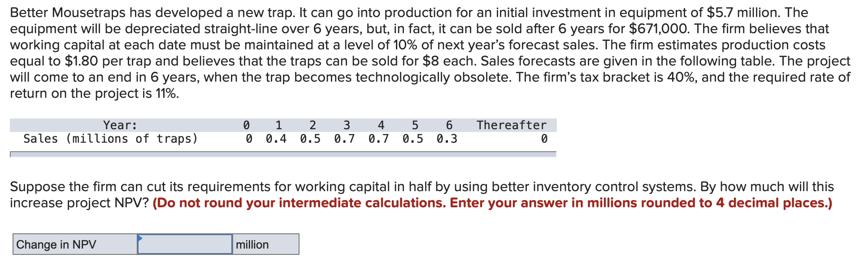Select the 0.7 sales value for Year 3
This screenshot has width=868, height=280.
coord(344,139)
